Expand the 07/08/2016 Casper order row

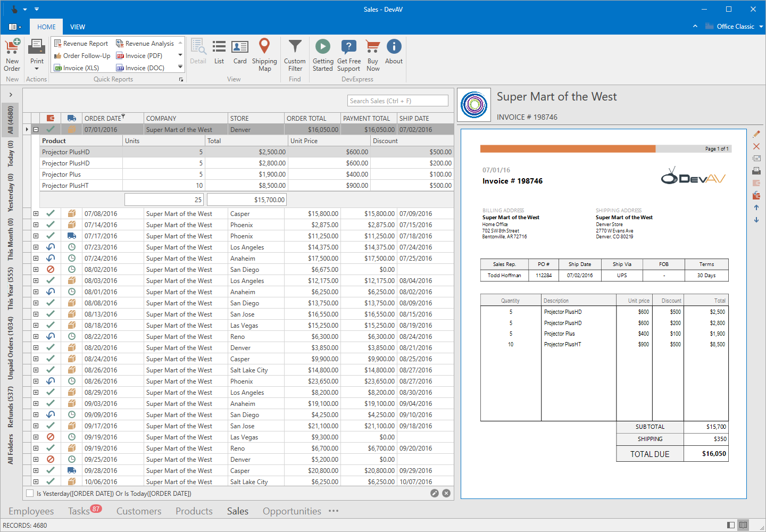[x=36, y=214]
